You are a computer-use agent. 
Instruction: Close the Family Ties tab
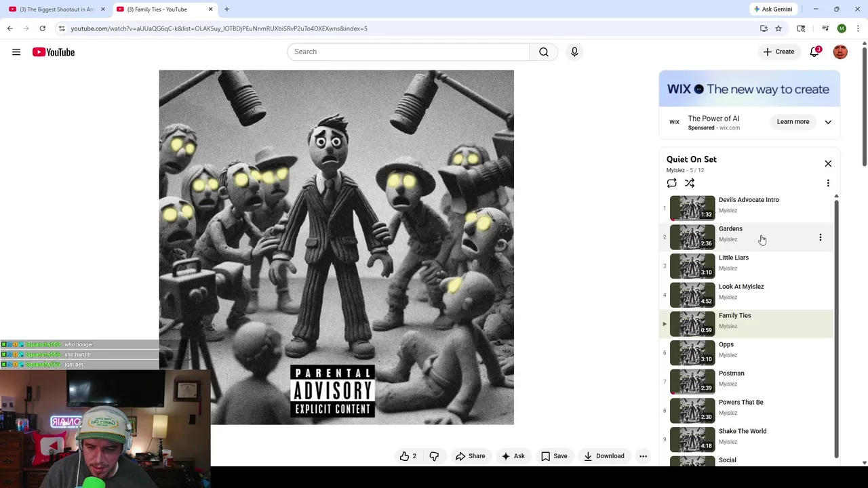point(210,9)
